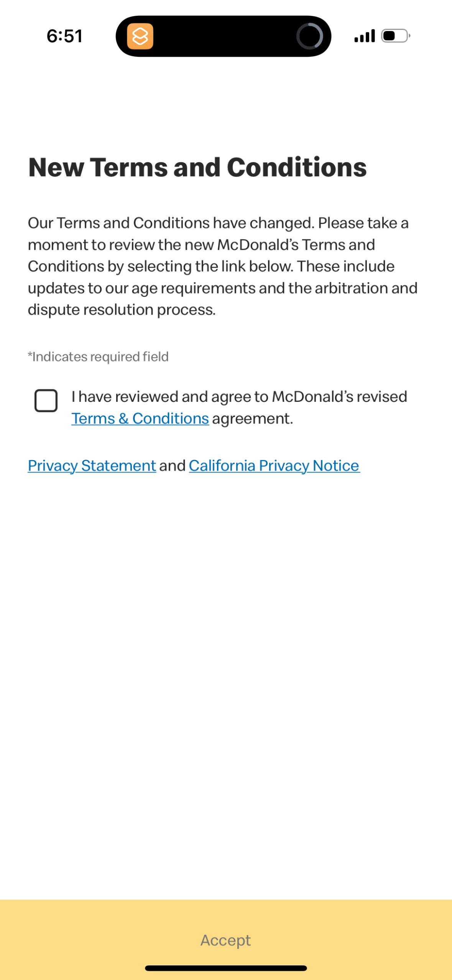Tap the "Indicates required field" note
452x980 pixels.
[x=98, y=357]
